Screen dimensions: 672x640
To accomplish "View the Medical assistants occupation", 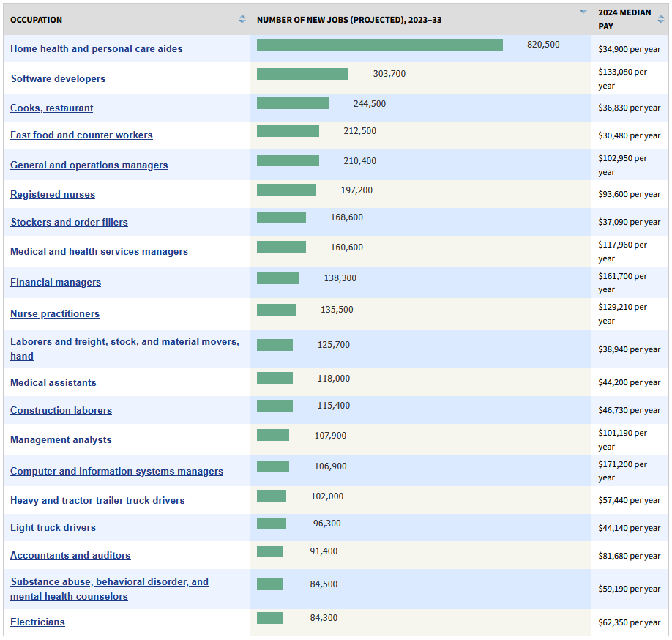I will pos(53,383).
